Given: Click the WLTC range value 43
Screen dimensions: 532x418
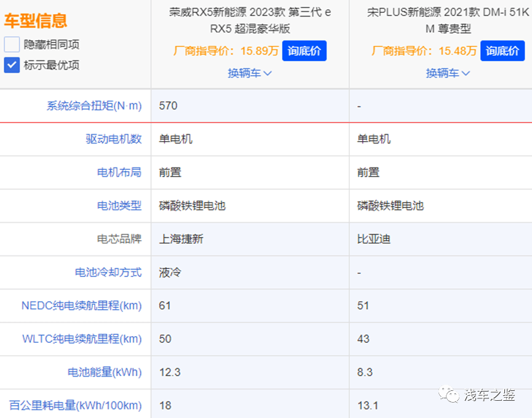Looking at the screenshot, I should click(x=363, y=339).
